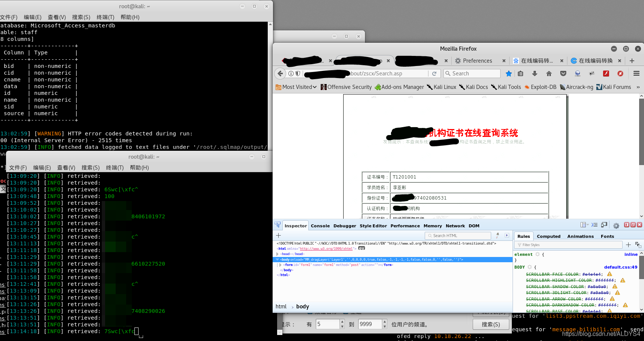Image resolution: width=644 pixels, height=341 pixels.
Task: Dock devtools to side of window
Action: click(x=627, y=225)
